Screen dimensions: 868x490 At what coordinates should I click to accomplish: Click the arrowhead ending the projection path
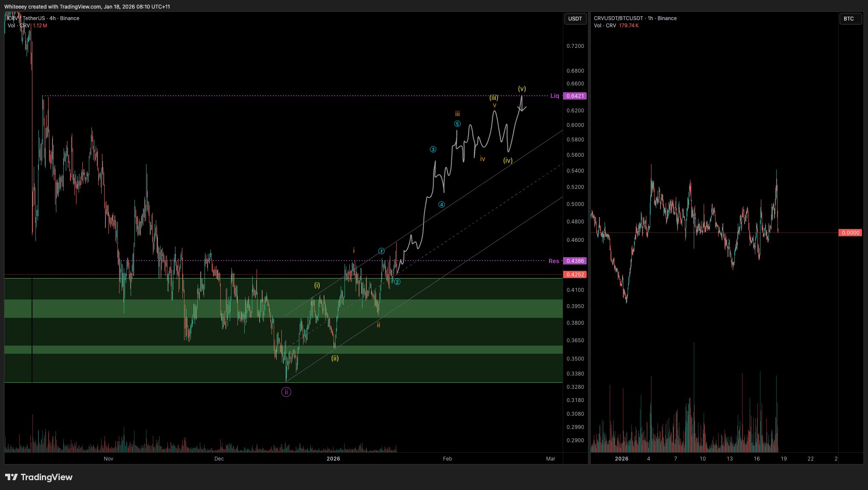click(x=522, y=109)
